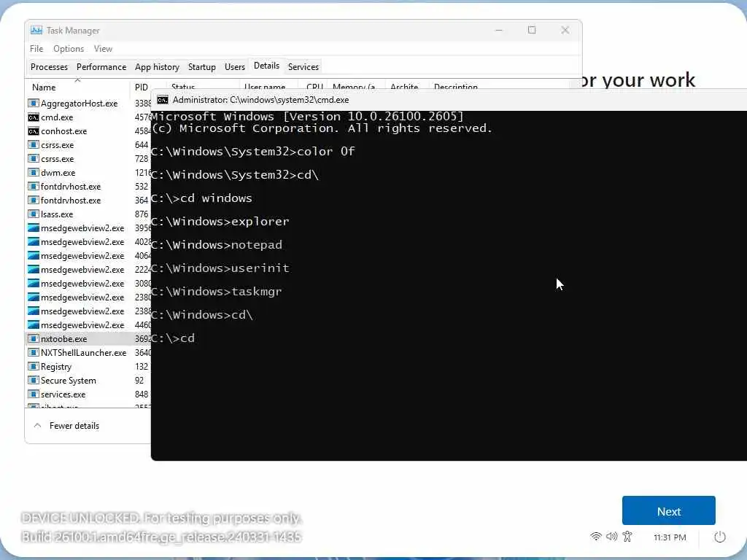Screen dimensions: 747x560
Task: Select the dwm.exe process icon
Action: pos(34,172)
